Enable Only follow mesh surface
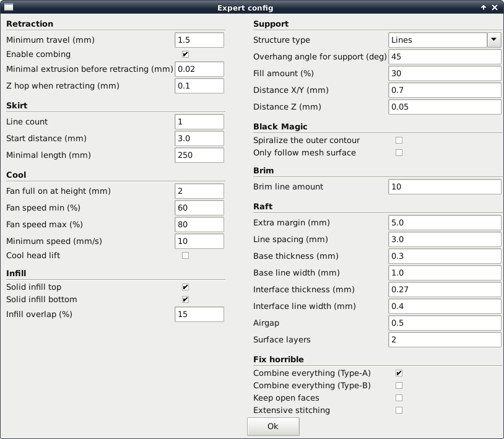504x439 pixels. point(399,153)
